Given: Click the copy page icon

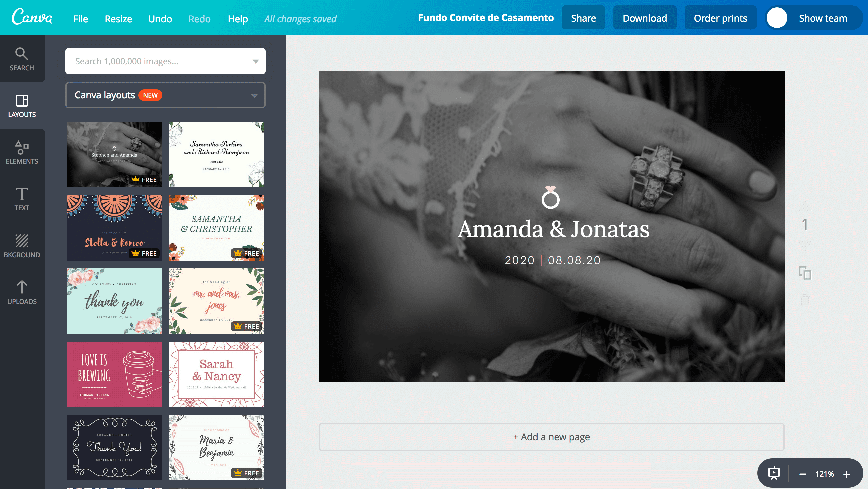Looking at the screenshot, I should point(805,273).
